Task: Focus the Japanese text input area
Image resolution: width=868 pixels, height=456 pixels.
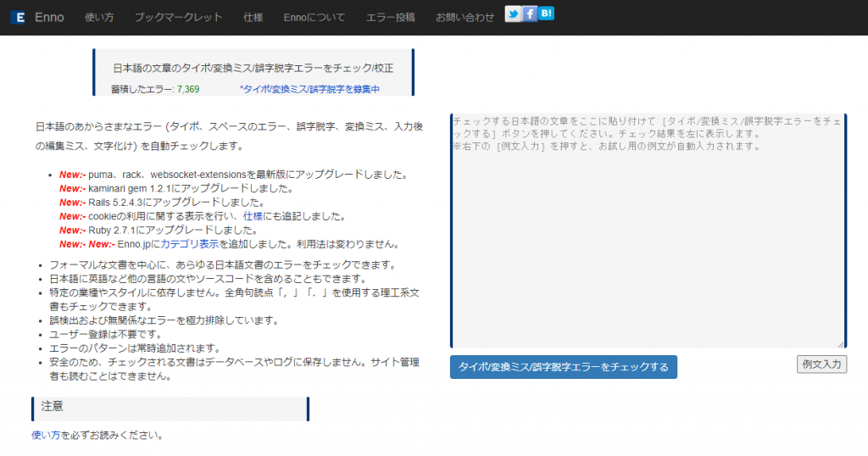Action: pyautogui.click(x=648, y=231)
